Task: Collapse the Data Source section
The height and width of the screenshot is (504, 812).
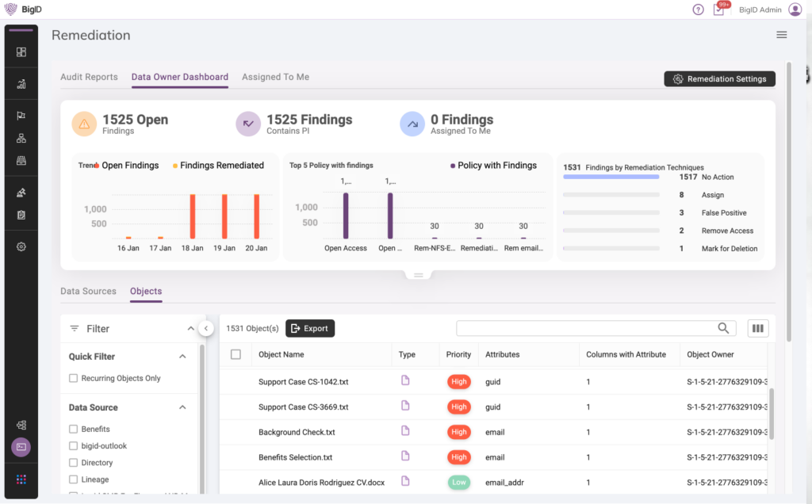Action: [182, 407]
